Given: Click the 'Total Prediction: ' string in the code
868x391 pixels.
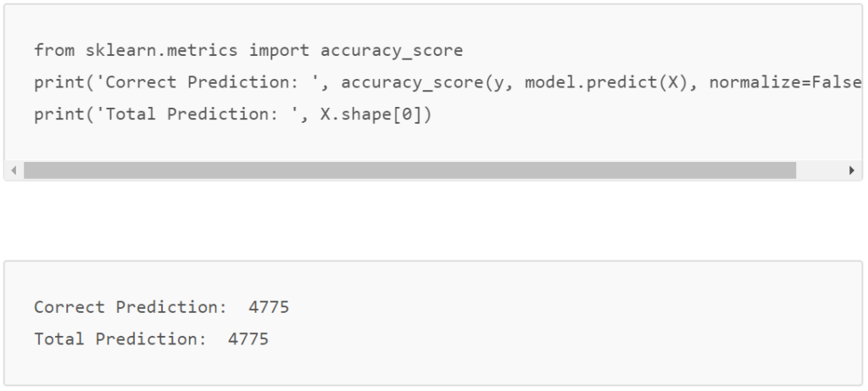Looking at the screenshot, I should 197,115.
